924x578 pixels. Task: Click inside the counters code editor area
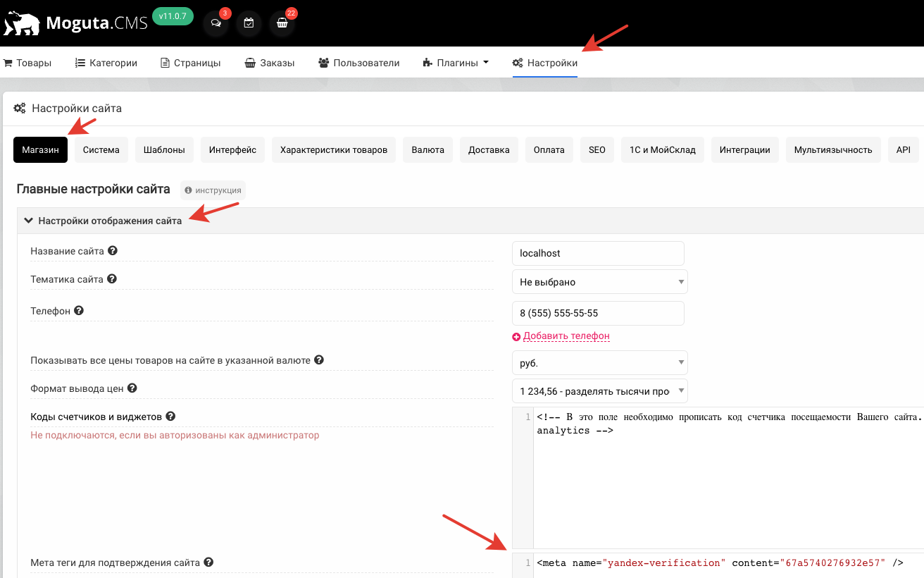(728, 478)
